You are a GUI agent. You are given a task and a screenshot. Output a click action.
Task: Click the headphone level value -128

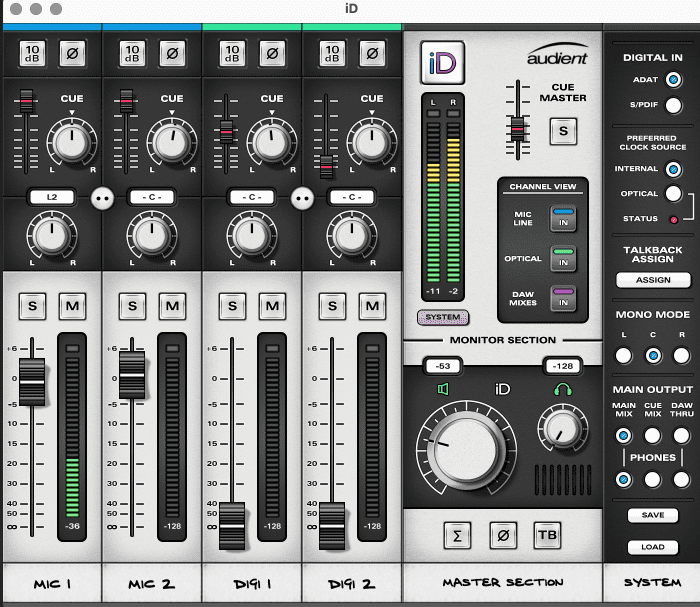[x=563, y=366]
